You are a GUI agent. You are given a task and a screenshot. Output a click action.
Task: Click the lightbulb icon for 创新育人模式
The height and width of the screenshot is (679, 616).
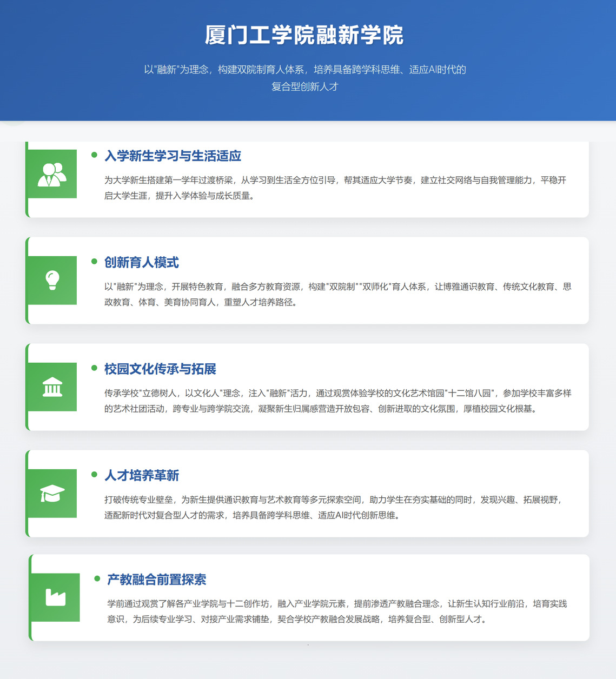click(52, 280)
